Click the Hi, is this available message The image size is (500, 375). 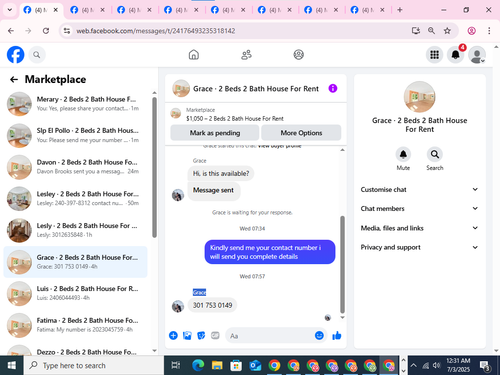pyautogui.click(x=221, y=173)
